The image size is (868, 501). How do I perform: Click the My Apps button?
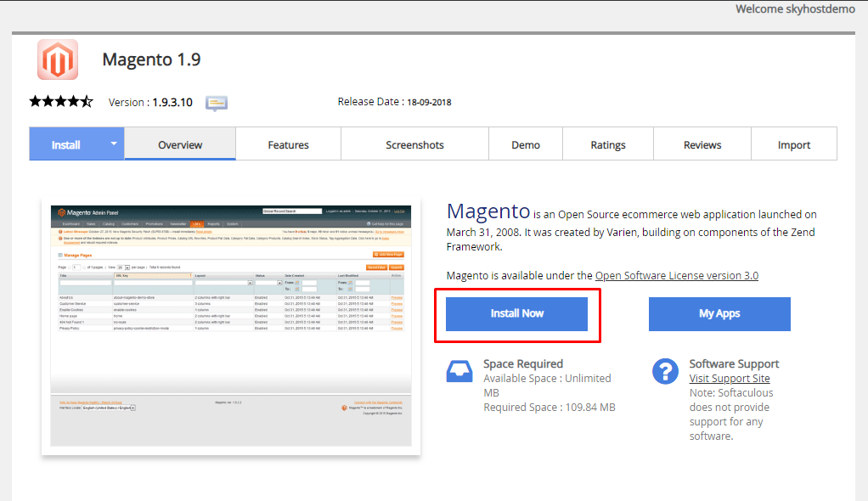click(719, 314)
